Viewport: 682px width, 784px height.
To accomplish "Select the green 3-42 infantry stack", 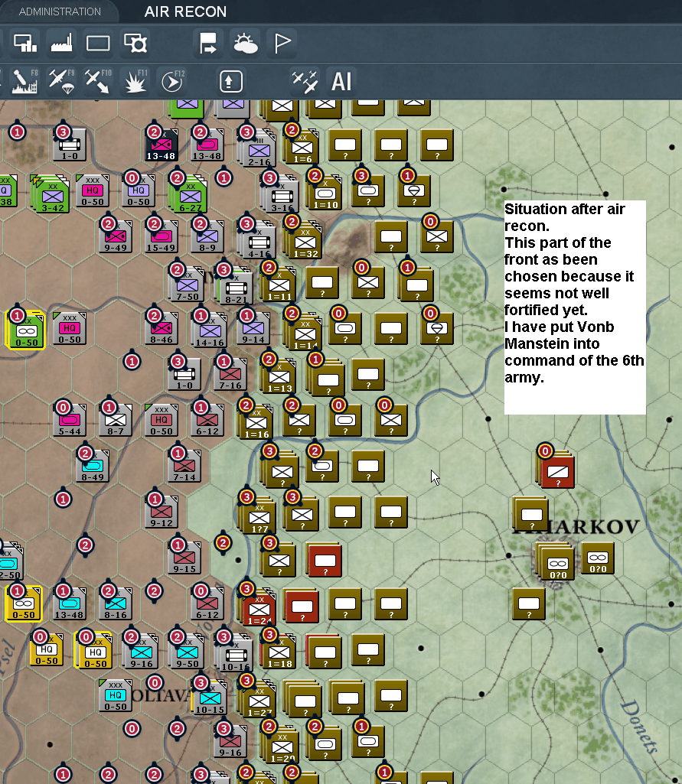I will pyautogui.click(x=51, y=194).
